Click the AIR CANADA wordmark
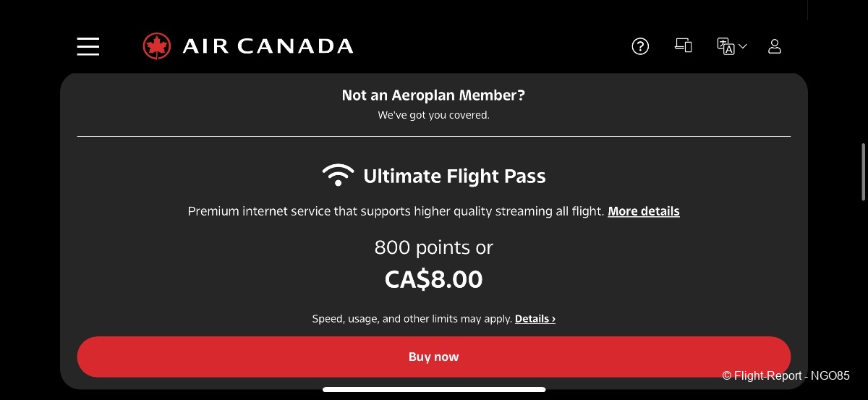Viewport: 868px width, 400px height. coord(268,46)
